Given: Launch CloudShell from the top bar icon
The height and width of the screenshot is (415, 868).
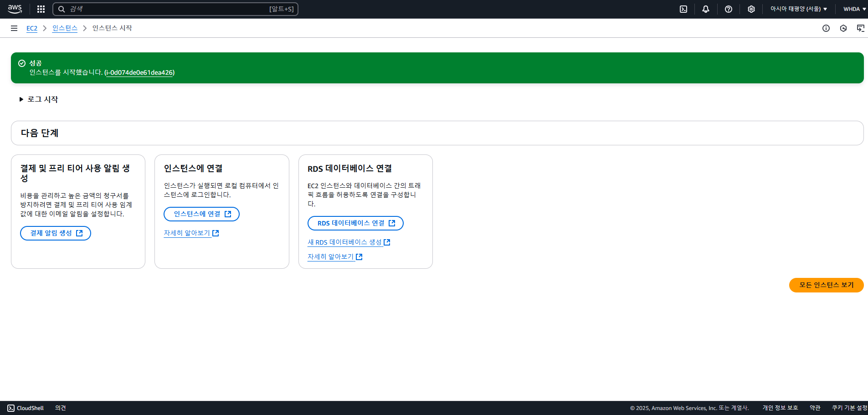Looking at the screenshot, I should (683, 9).
